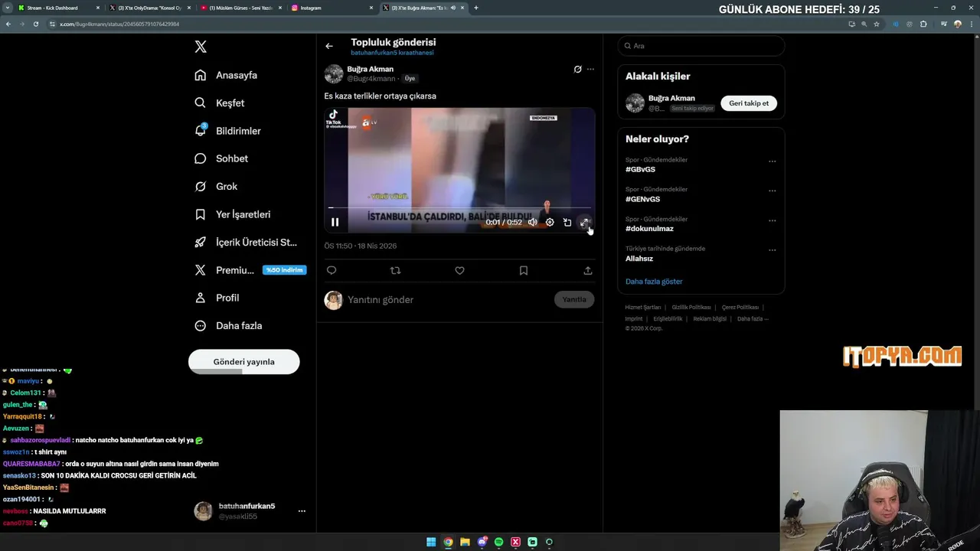
Task: Open Keşfet in the sidebar
Action: click(x=220, y=103)
